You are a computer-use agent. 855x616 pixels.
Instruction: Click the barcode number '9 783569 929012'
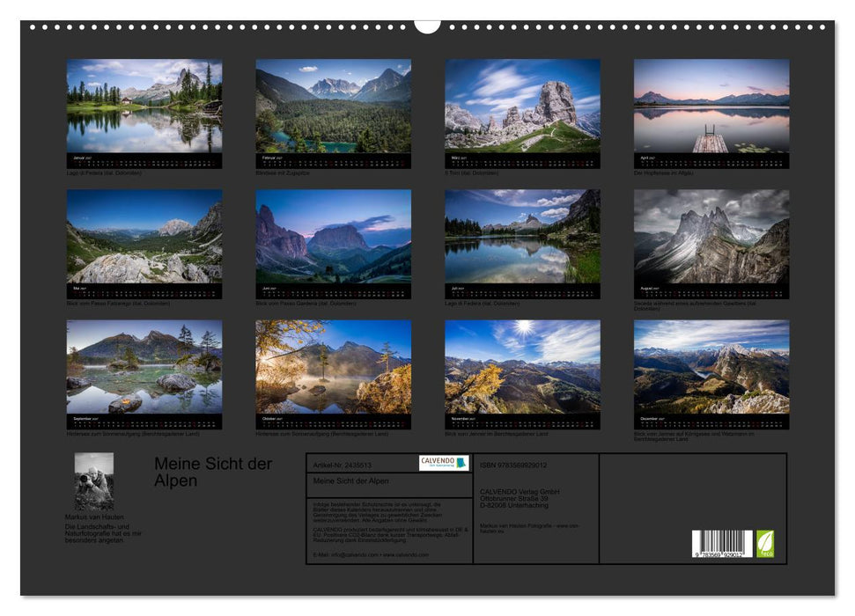(x=719, y=554)
